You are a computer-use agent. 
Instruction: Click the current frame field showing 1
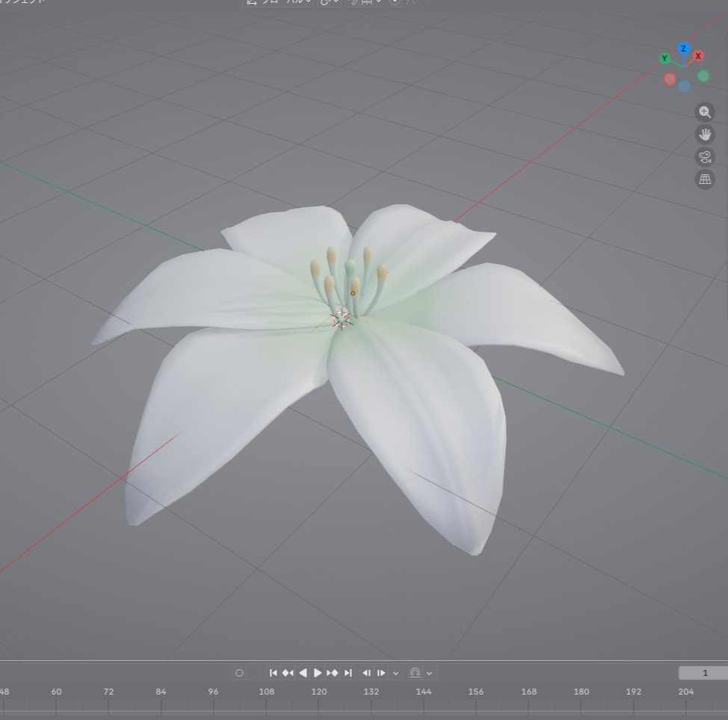coord(703,673)
